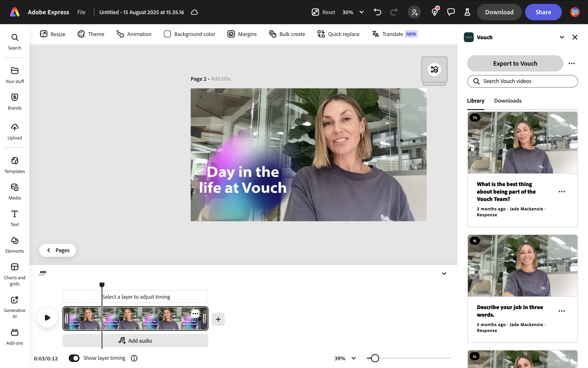Viewport: 588px width, 368px height.
Task: Undo the last action
Action: click(377, 12)
